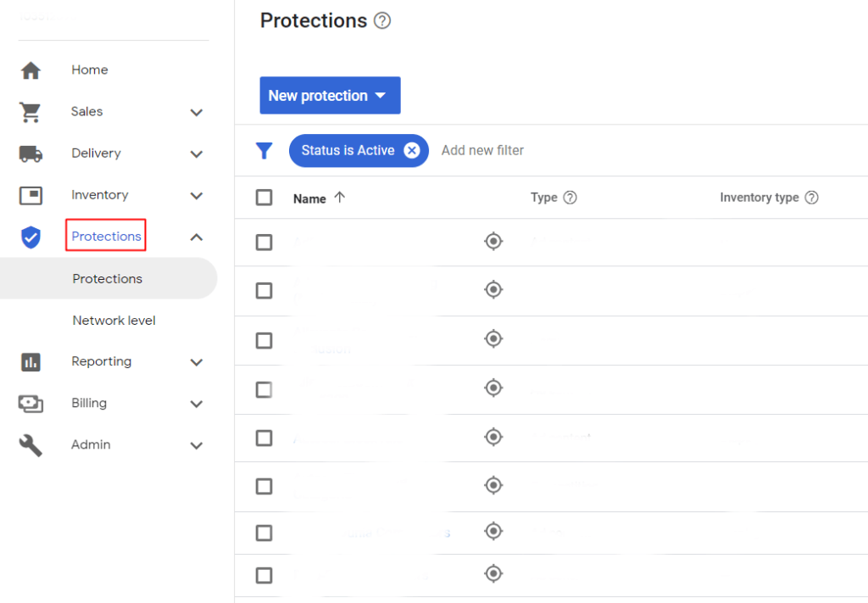The height and width of the screenshot is (603, 868).
Task: Click the Delivery truck icon
Action: point(31,153)
